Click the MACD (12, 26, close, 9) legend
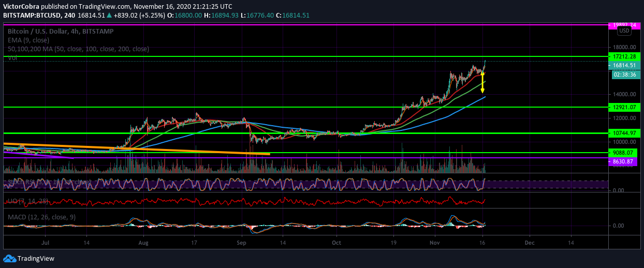This screenshot has height=268, width=644. (x=41, y=217)
